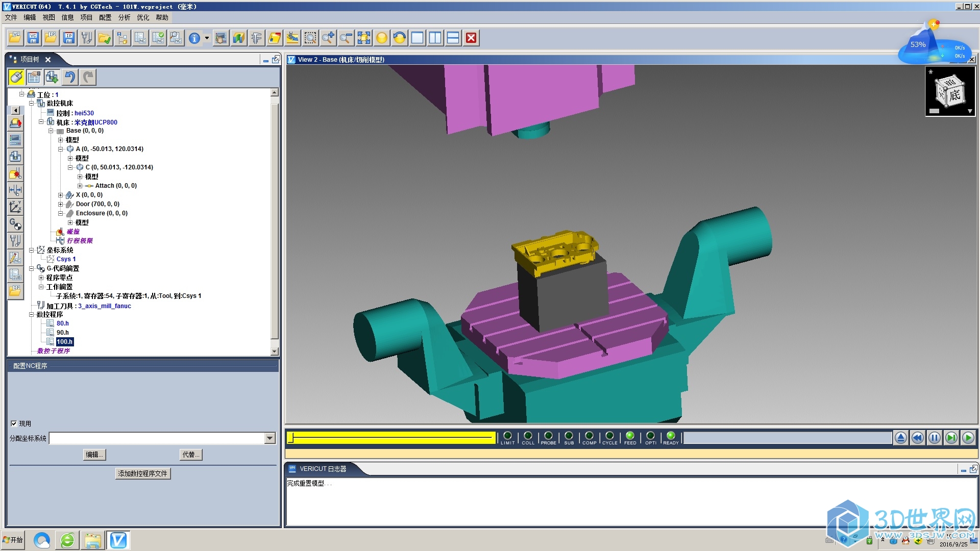Click the 代替... button
The image size is (980, 551).
pos(191,455)
